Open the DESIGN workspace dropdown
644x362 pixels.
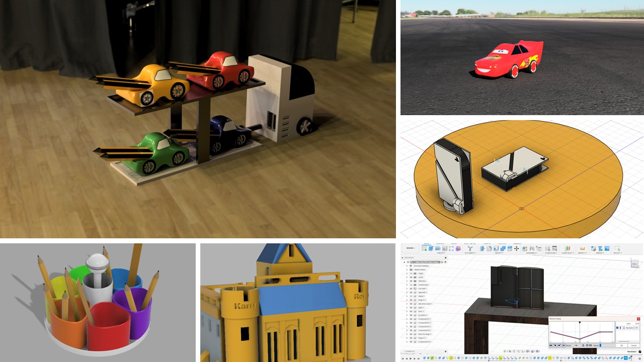(x=411, y=248)
